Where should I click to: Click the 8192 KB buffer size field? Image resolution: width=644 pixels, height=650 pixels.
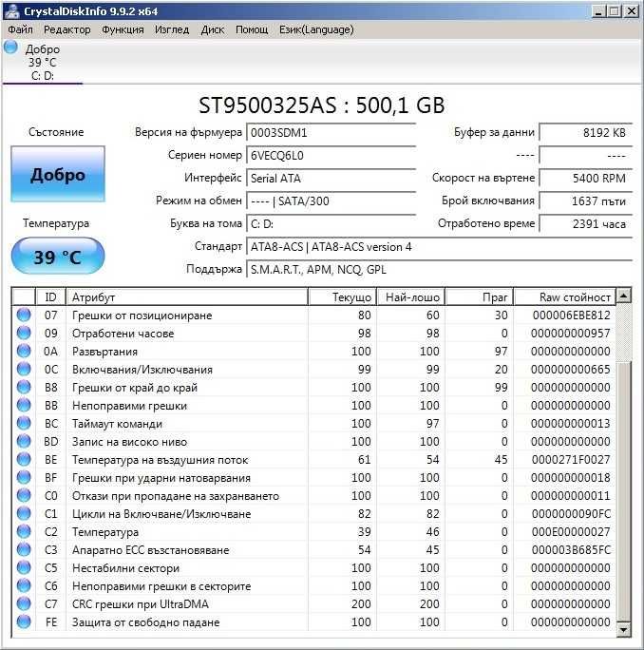586,133
